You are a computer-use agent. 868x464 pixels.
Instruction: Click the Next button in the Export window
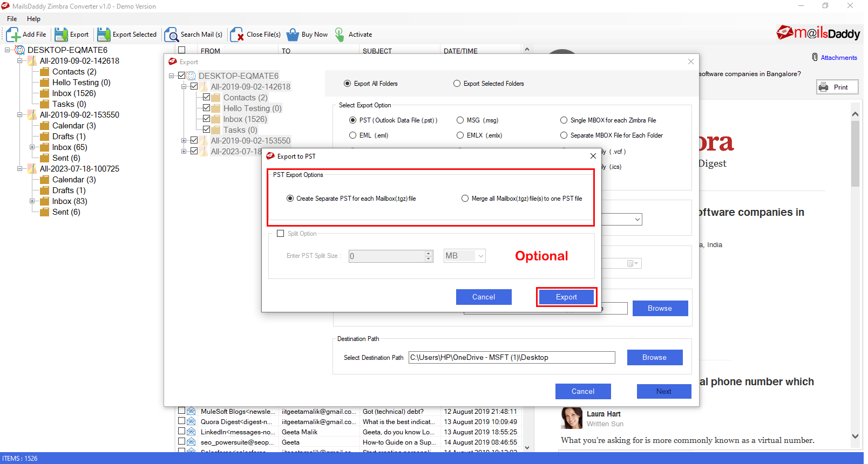[x=664, y=391]
